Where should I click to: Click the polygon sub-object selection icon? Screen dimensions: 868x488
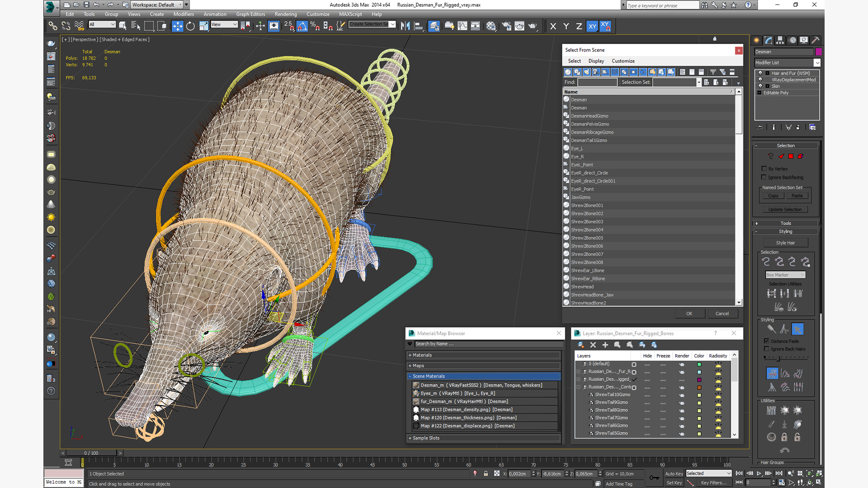coord(791,156)
